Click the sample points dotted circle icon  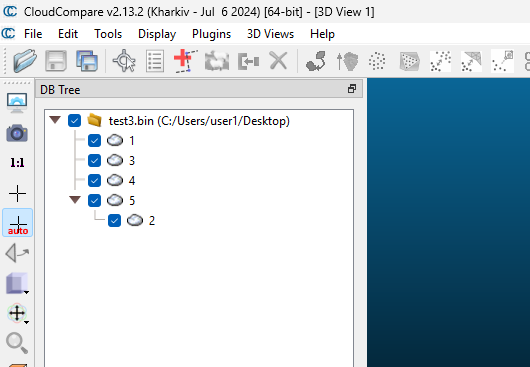click(x=377, y=61)
